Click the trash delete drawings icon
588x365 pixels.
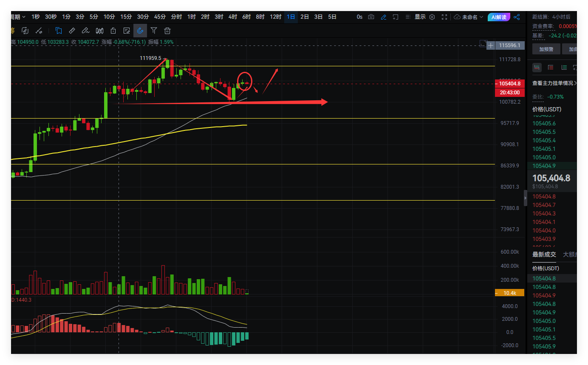point(167,31)
